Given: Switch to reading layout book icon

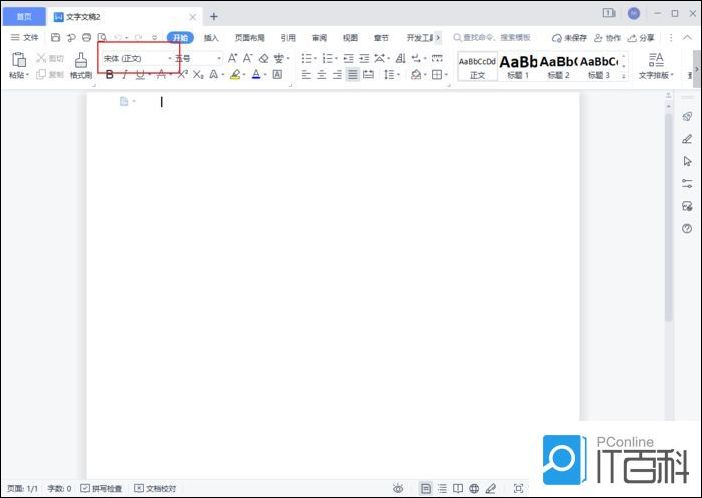Looking at the screenshot, I should tap(458, 488).
